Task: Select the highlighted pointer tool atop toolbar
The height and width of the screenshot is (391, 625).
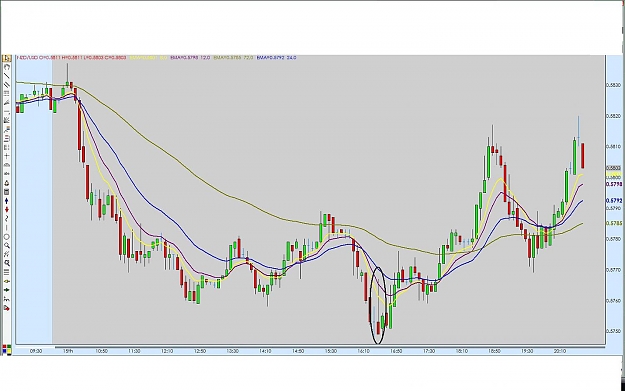Action: [x=7, y=58]
